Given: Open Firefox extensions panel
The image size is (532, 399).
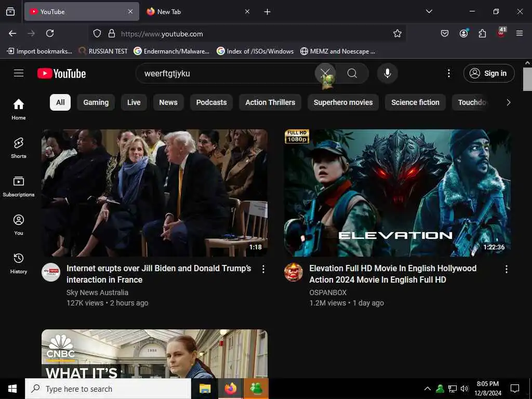Looking at the screenshot, I should [482, 33].
